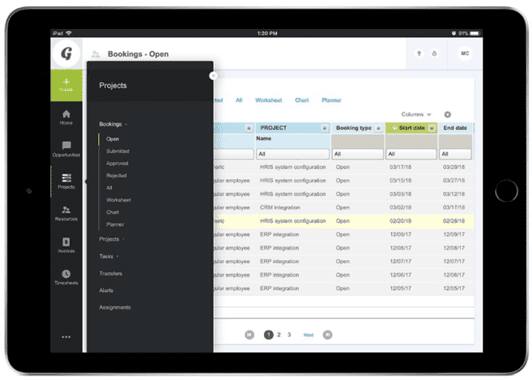Open the Start date column dropdown arrow

pos(432,128)
